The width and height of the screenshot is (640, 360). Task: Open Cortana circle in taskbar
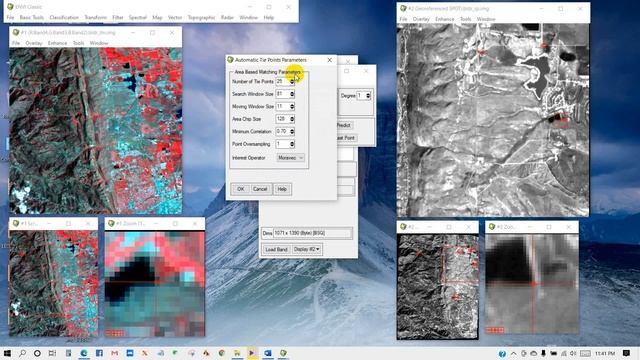37,353
